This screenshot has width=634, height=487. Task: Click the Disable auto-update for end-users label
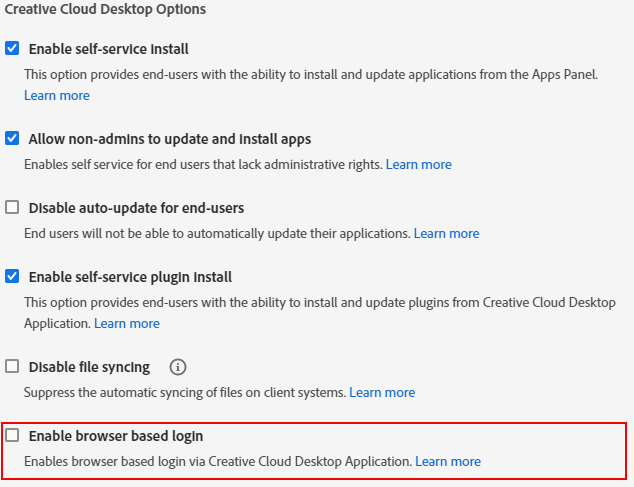tap(136, 208)
